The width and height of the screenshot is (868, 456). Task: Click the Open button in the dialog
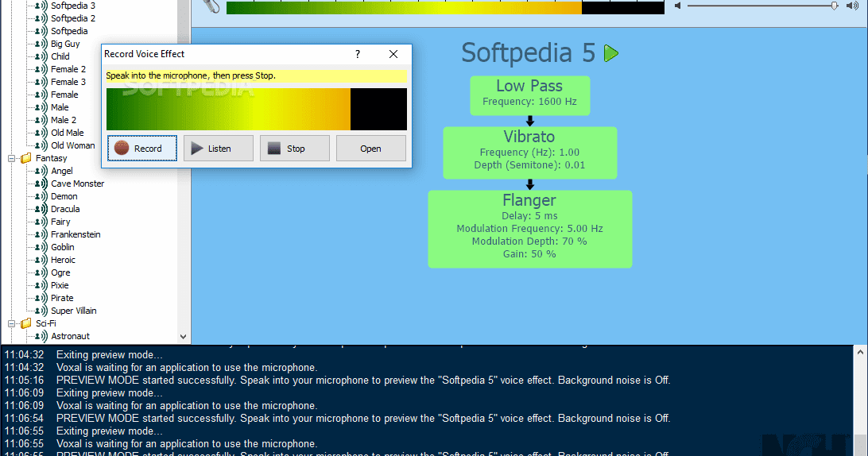[371, 149]
